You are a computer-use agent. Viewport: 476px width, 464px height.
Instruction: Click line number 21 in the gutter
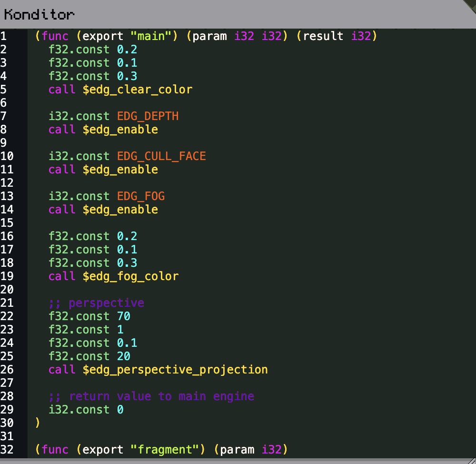[x=7, y=303]
